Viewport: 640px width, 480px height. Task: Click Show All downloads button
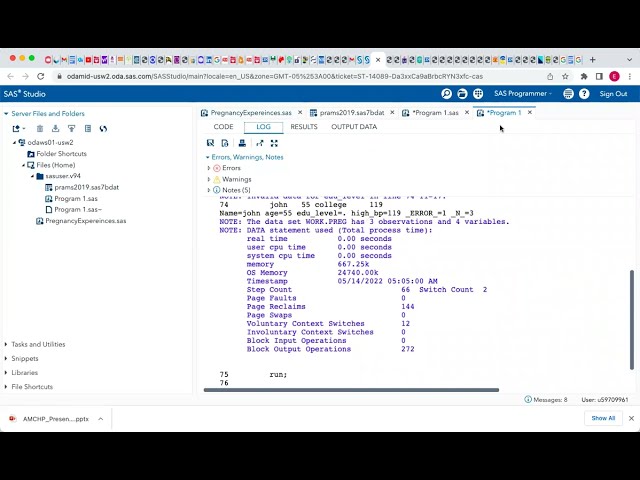coord(603,418)
